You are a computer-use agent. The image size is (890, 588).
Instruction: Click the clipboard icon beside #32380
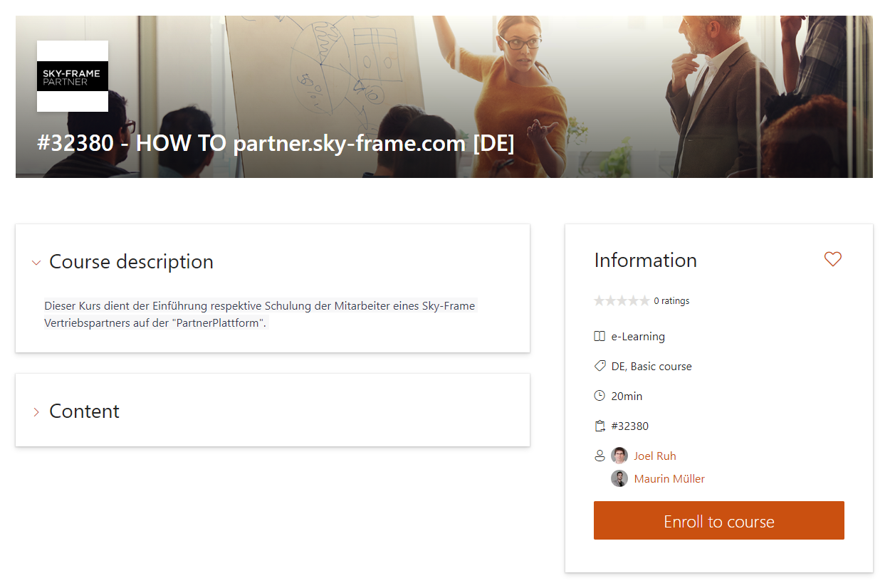(600, 426)
